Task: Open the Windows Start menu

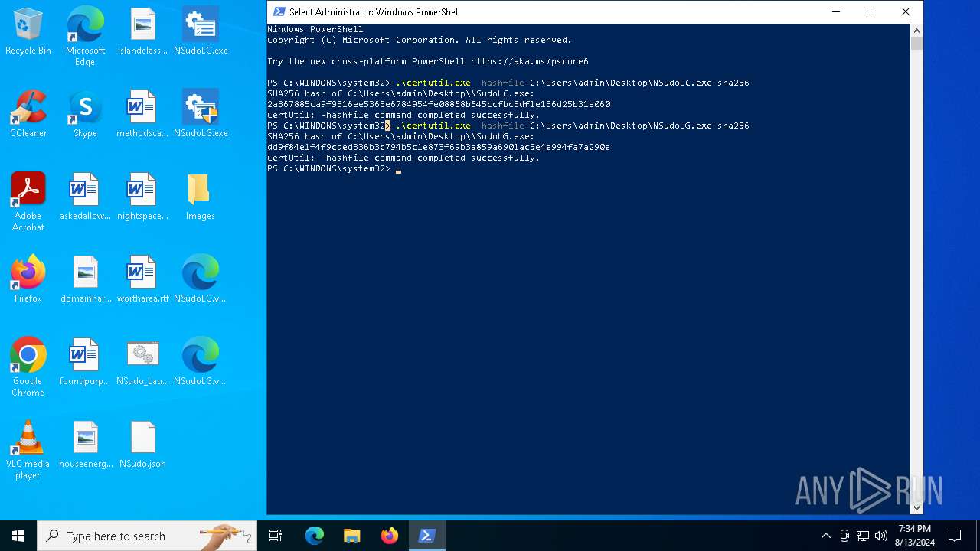Action: click(x=18, y=536)
